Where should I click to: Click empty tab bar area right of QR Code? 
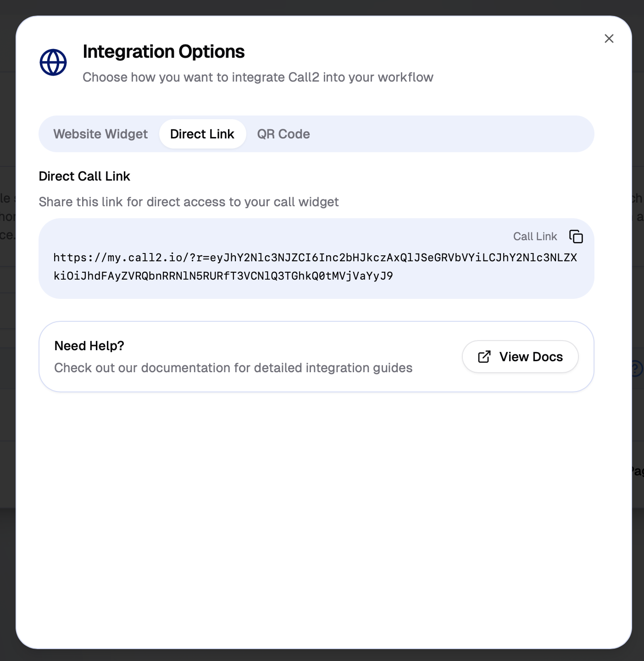pos(450,134)
